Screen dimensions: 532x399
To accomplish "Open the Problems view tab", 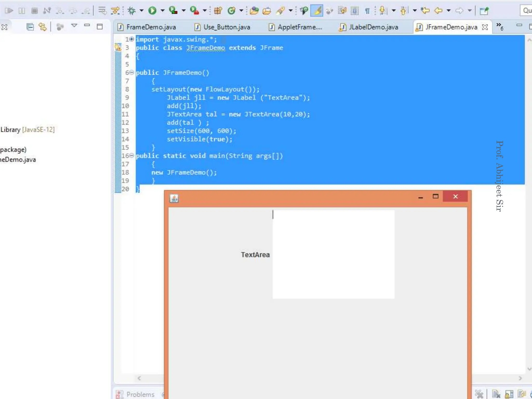I will [x=140, y=394].
